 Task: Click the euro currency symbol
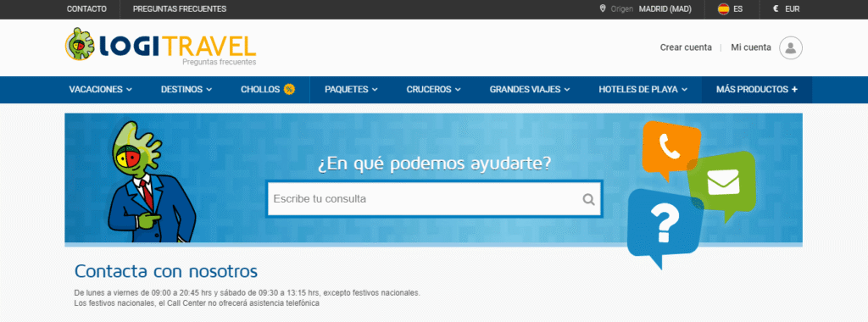pyautogui.click(x=776, y=8)
